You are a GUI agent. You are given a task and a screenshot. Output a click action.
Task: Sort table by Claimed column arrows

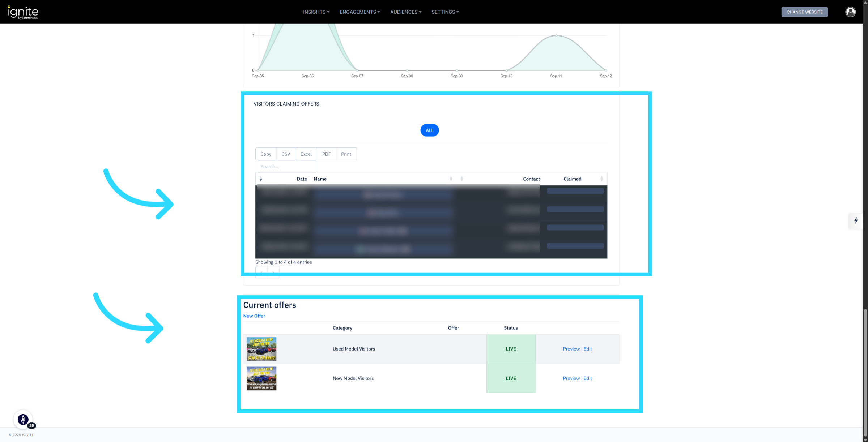coord(601,179)
